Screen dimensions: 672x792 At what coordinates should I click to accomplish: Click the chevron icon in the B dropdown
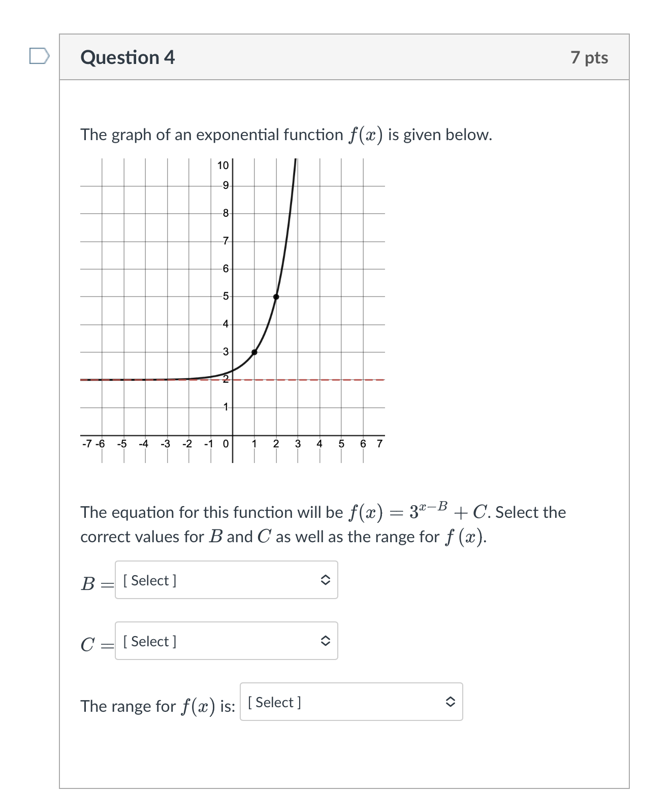[327, 580]
